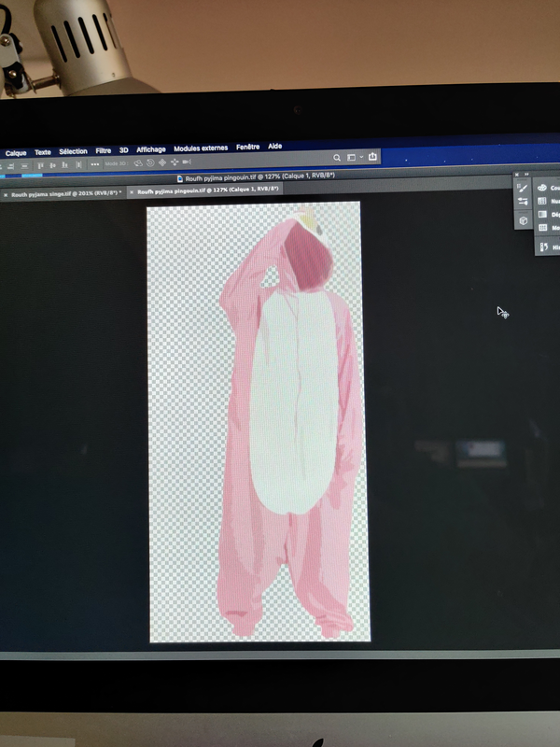
Task: Click the share export icon
Action: tap(372, 156)
